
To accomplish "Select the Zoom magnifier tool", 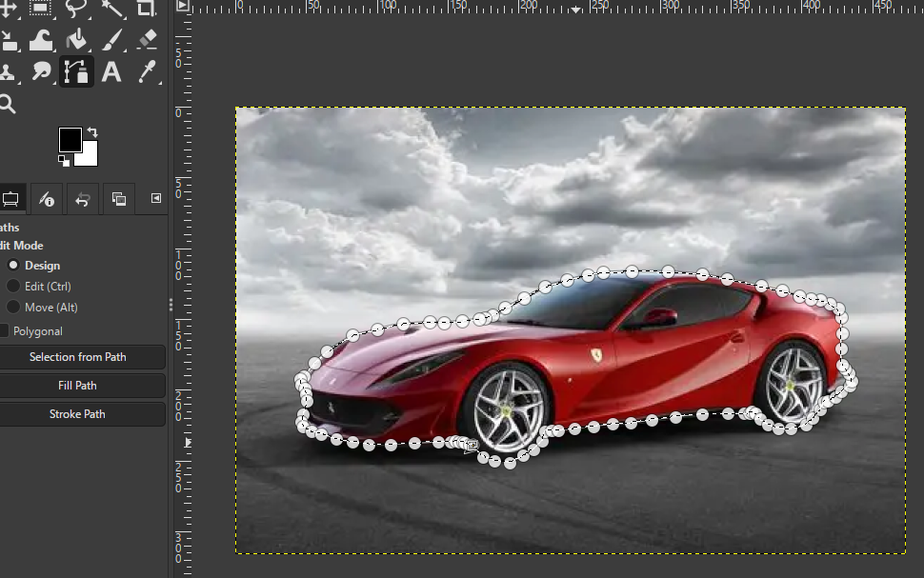I will pos(10,103).
